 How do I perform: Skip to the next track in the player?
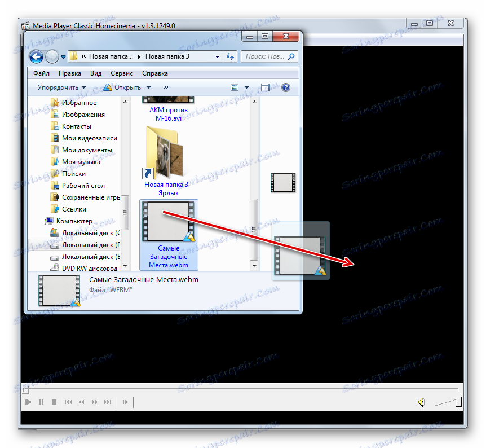(107, 402)
